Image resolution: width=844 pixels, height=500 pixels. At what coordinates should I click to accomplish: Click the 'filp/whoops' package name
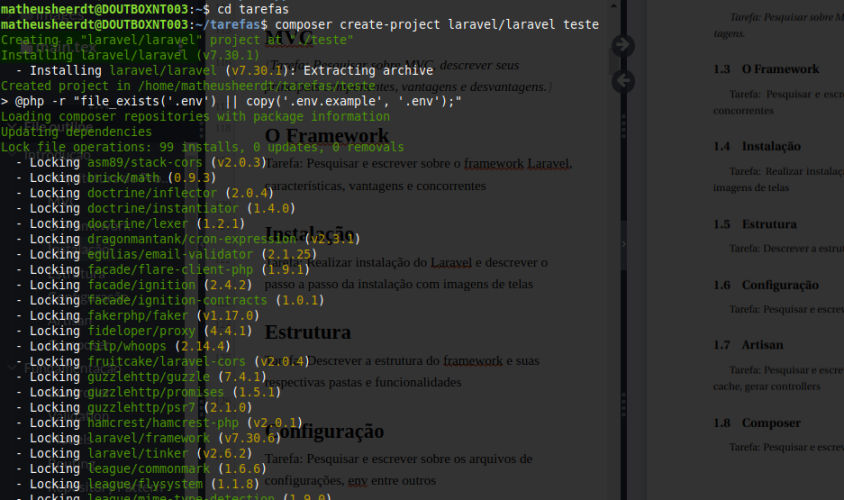(127, 346)
